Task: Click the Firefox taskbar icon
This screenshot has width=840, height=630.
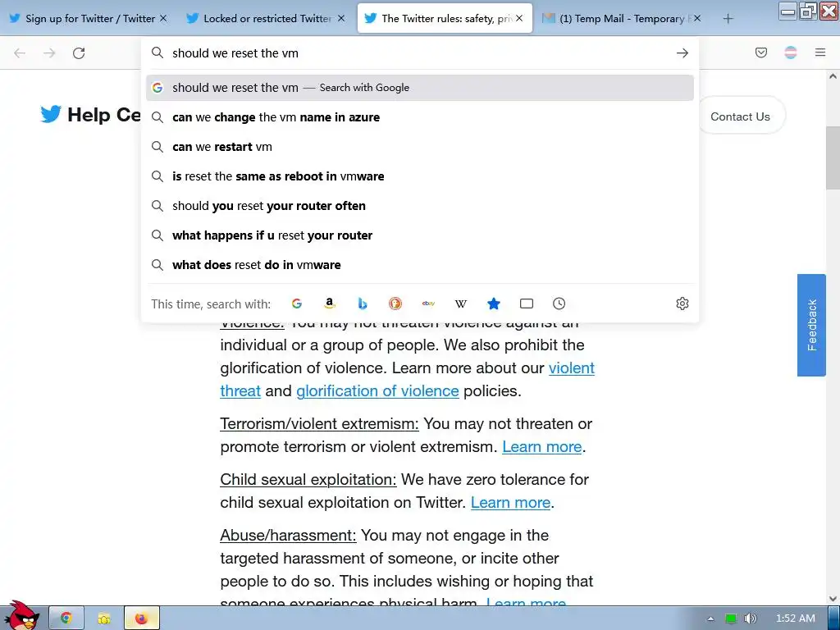Action: pos(141,619)
